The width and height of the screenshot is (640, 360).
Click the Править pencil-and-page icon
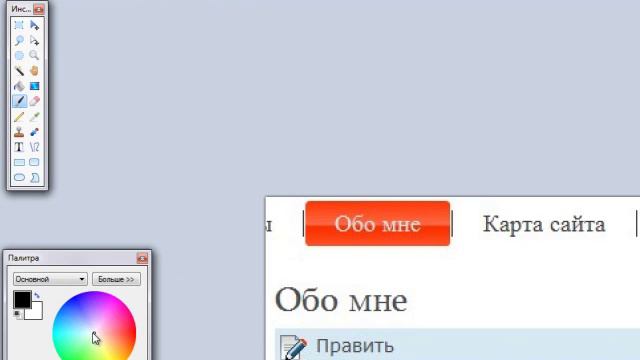(293, 347)
